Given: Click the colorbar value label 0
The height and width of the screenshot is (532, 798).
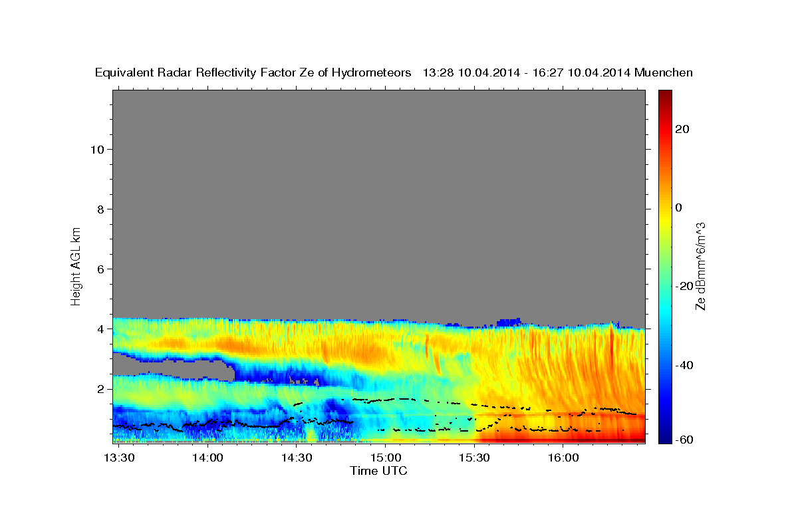Looking at the screenshot, I should coord(679,207).
